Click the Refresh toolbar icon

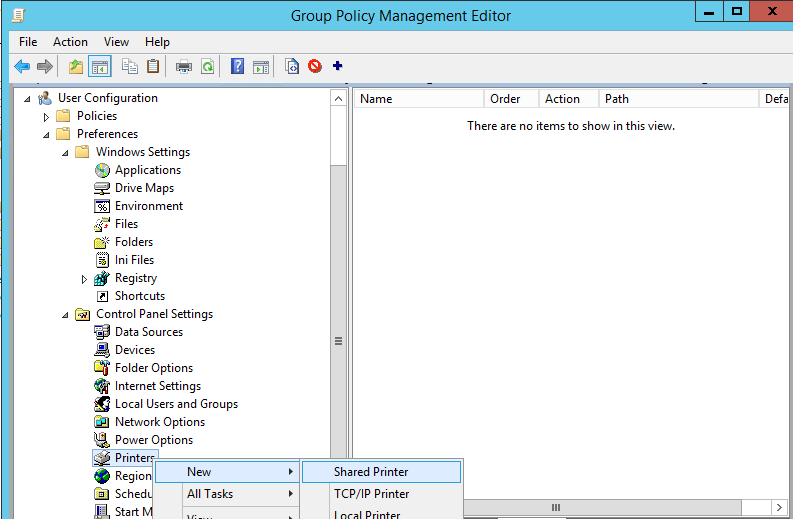207,66
